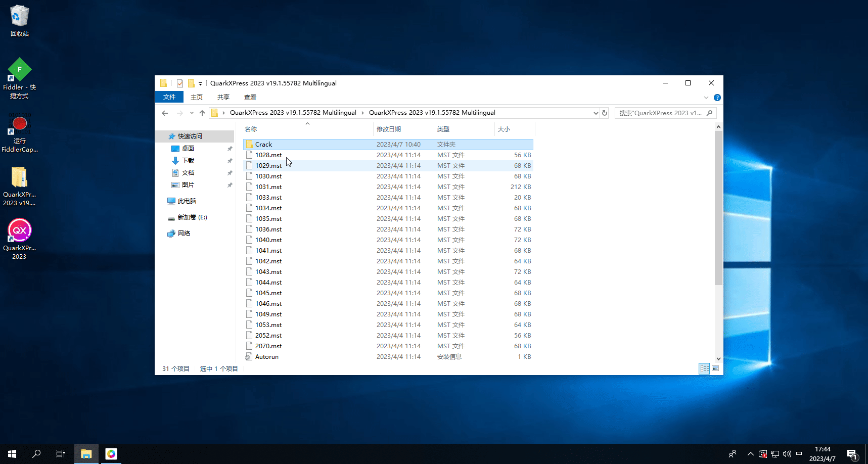Viewport: 868px width, 464px height.
Task: Click the Forward arrow in Explorer
Action: [x=179, y=113]
